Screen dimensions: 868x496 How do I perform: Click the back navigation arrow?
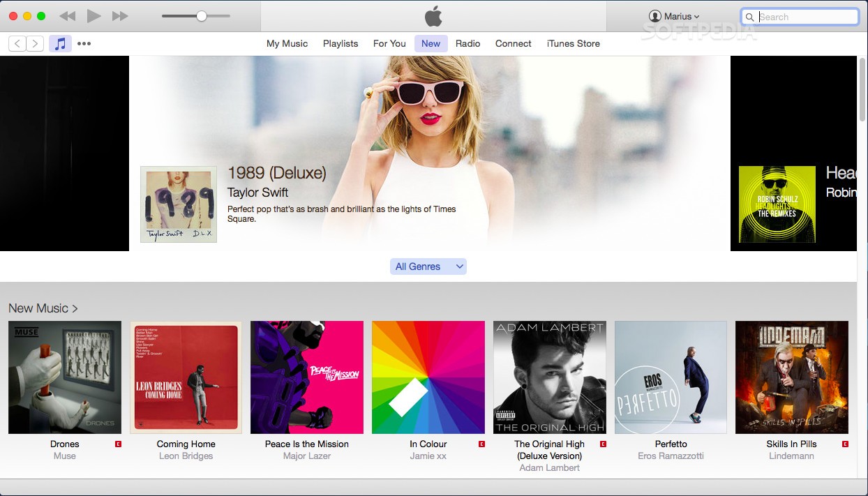[17, 43]
